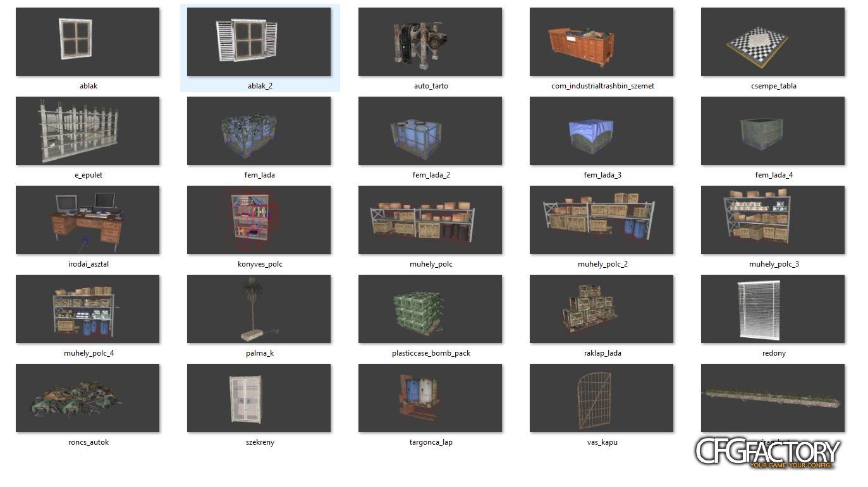Click the file name 'e_epulet'

click(x=89, y=175)
